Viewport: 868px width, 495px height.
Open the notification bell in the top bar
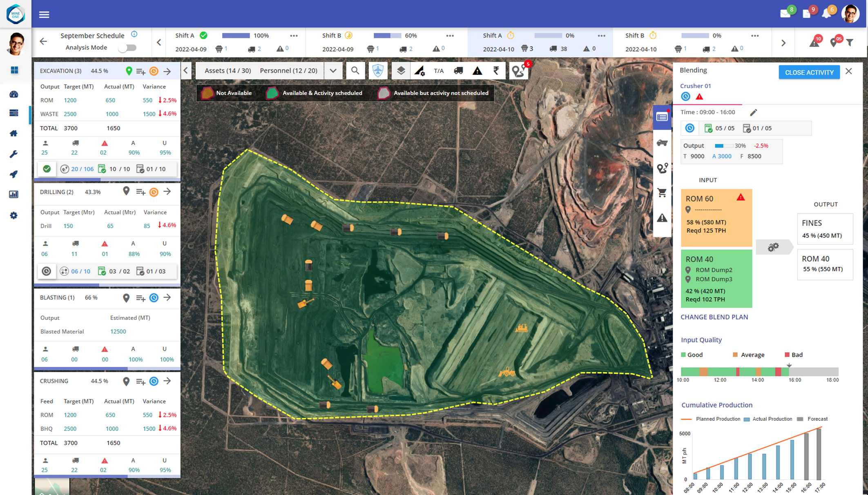(827, 13)
